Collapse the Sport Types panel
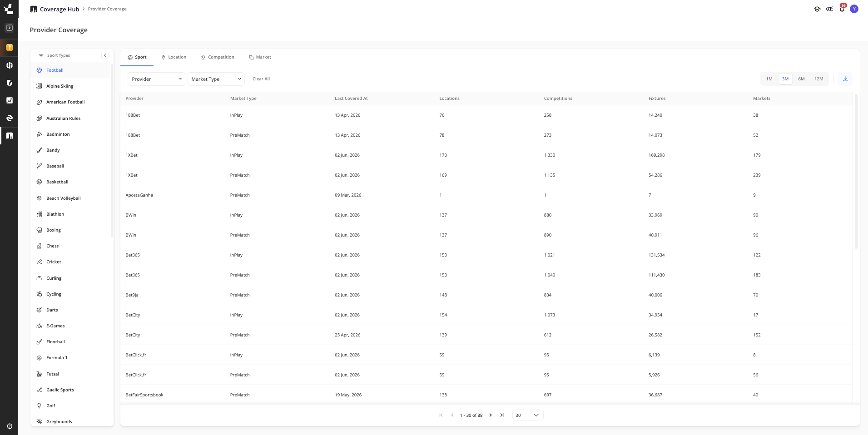The image size is (868, 435). [105, 55]
